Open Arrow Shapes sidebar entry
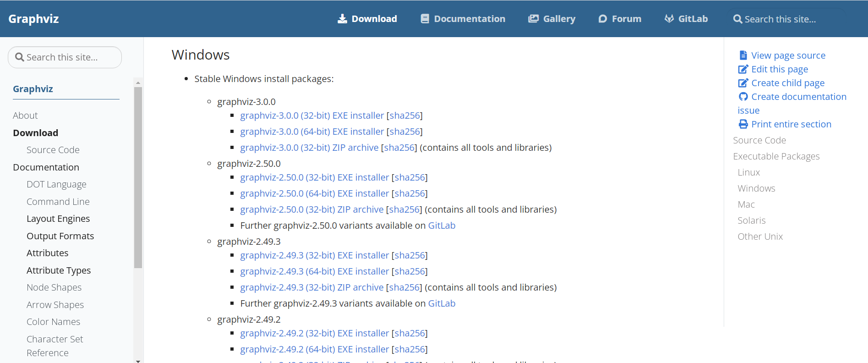Screen dimensions: 868x363 coord(55,305)
